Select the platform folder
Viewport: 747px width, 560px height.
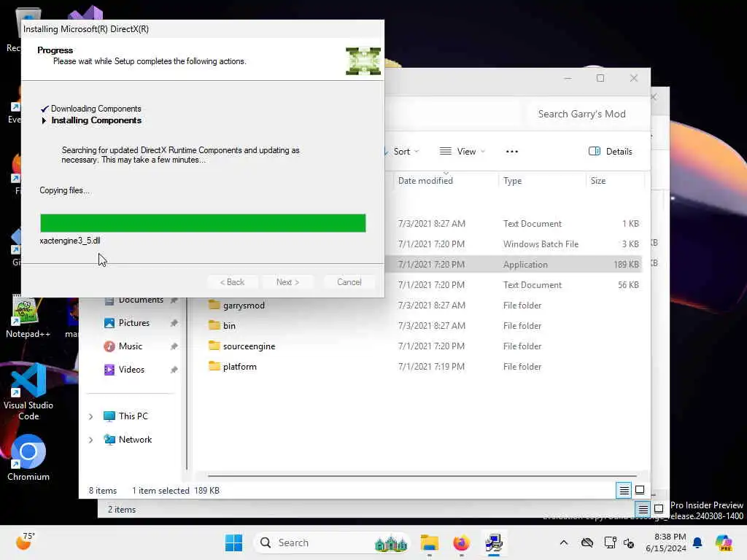point(239,367)
